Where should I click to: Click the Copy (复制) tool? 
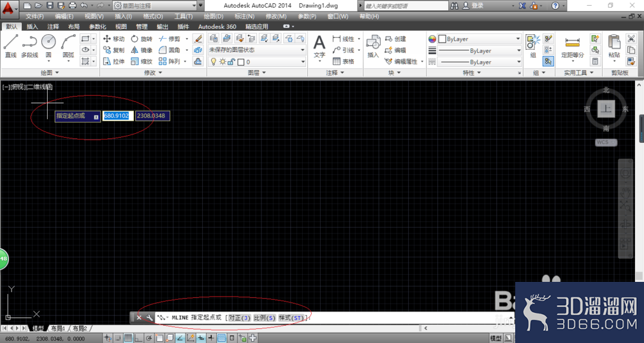[114, 50]
